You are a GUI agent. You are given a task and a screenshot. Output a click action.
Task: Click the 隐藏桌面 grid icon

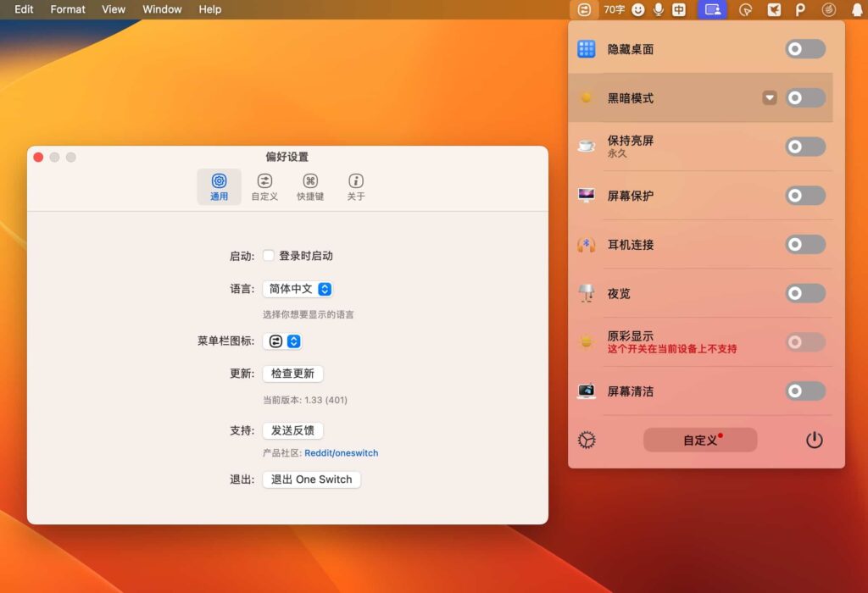588,48
